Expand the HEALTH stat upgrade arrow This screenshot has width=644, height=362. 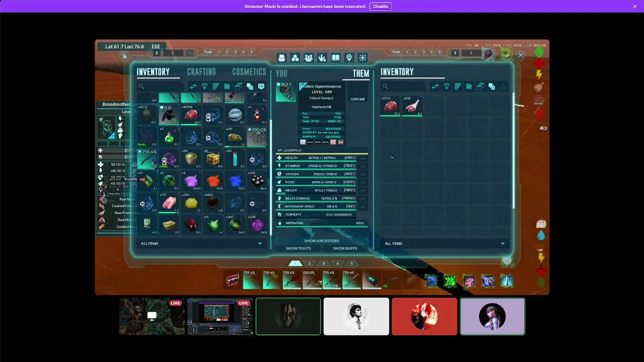pyautogui.click(x=362, y=158)
